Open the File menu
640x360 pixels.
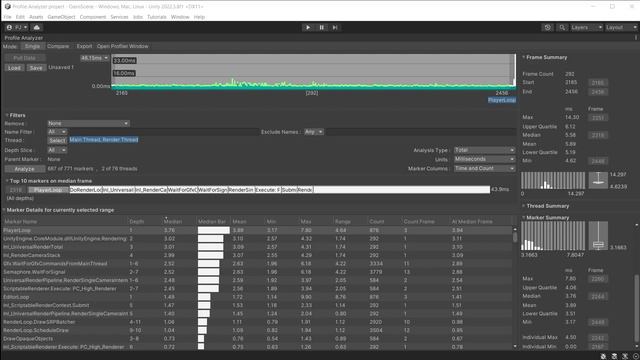point(7,17)
